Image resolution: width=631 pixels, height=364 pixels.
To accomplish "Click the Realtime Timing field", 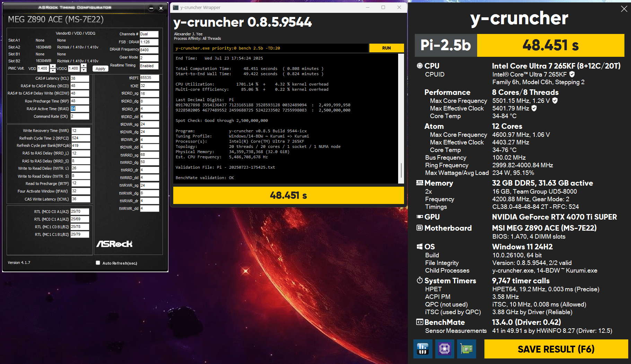I will point(149,66).
